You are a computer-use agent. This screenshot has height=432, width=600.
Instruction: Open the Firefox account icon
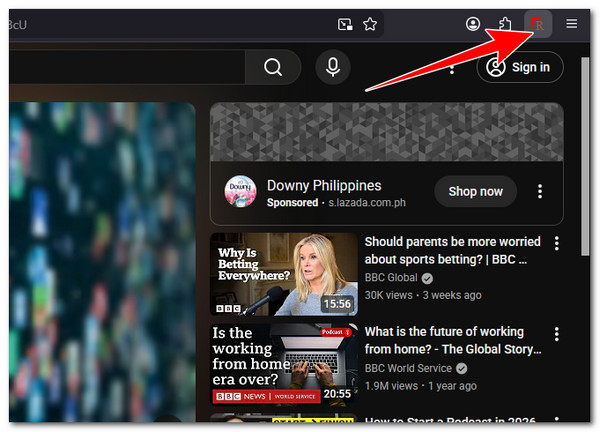pyautogui.click(x=473, y=24)
